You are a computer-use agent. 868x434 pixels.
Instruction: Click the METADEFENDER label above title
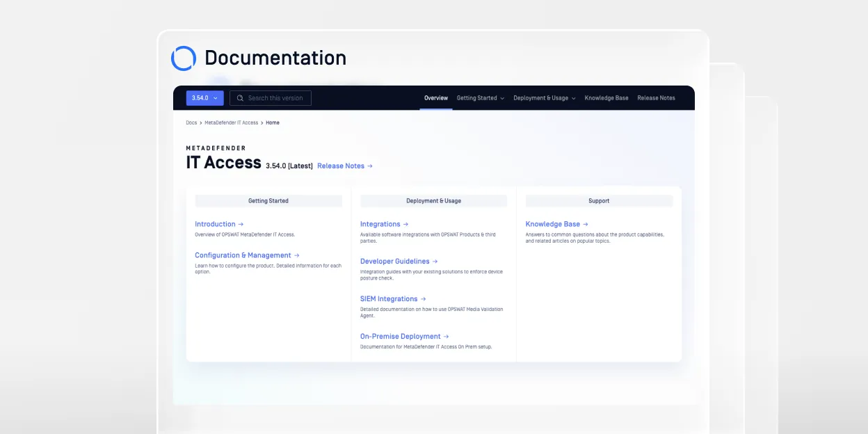click(216, 148)
